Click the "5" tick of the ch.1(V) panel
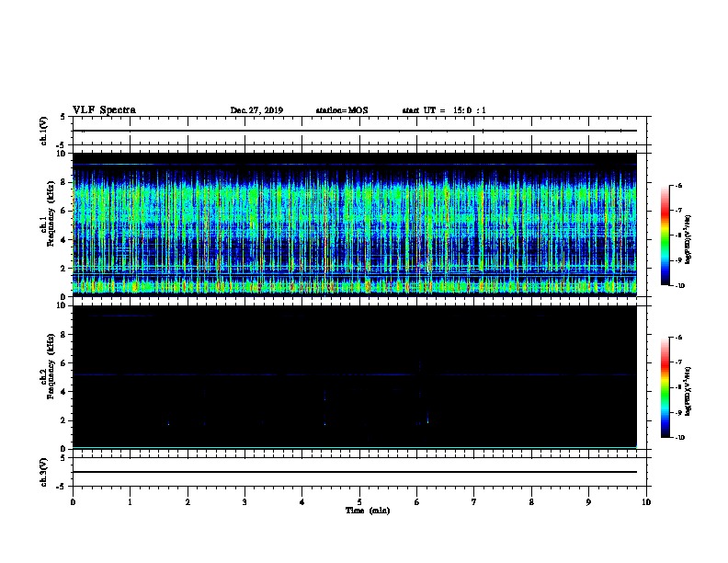728x563 pixels. 63,117
